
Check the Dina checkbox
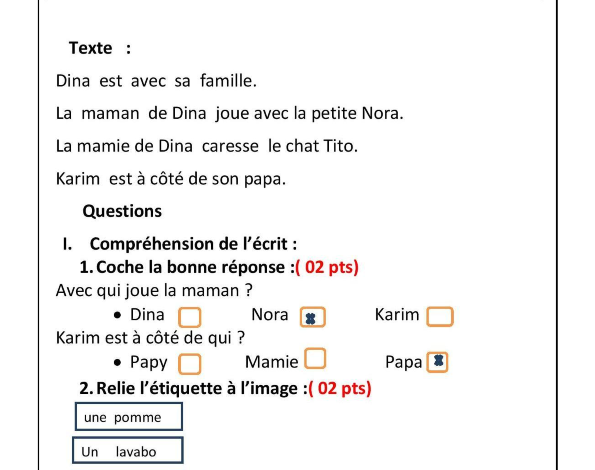(x=190, y=317)
